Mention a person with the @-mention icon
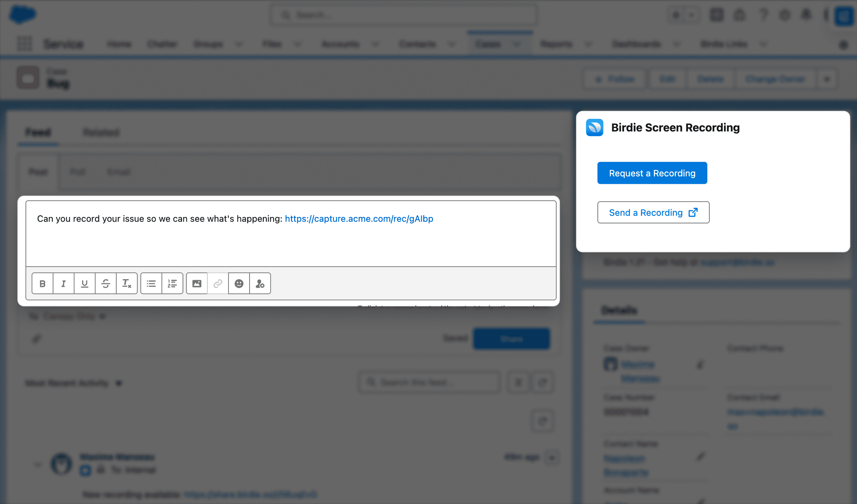The image size is (857, 504). 260,283
